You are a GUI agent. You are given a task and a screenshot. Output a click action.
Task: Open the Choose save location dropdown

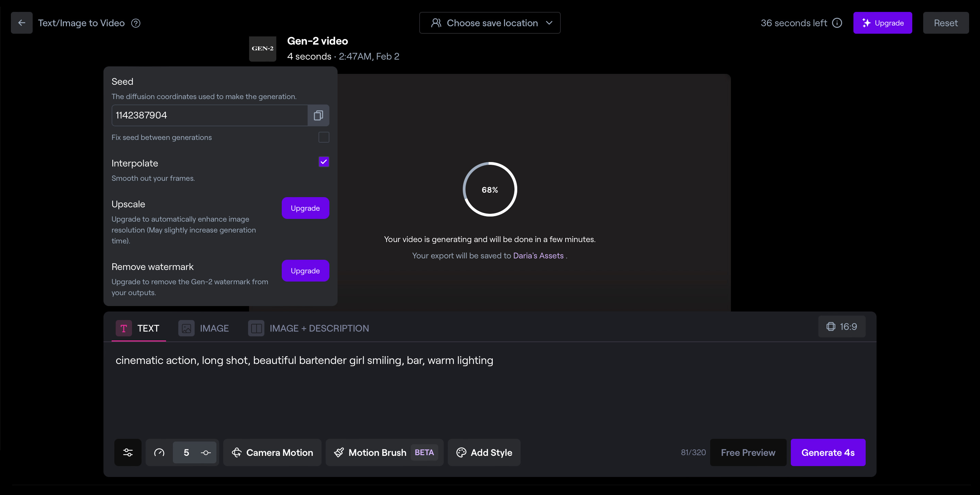coord(490,23)
